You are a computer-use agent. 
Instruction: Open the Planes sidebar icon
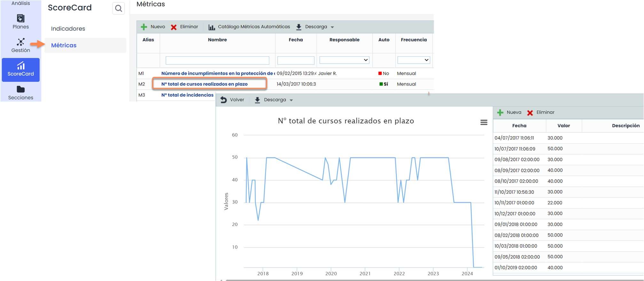20,19
